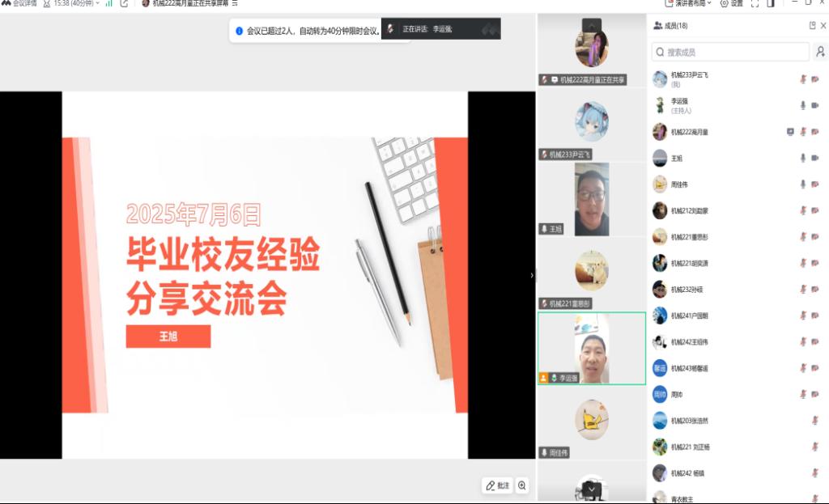Pop out the members panel

pos(812,26)
